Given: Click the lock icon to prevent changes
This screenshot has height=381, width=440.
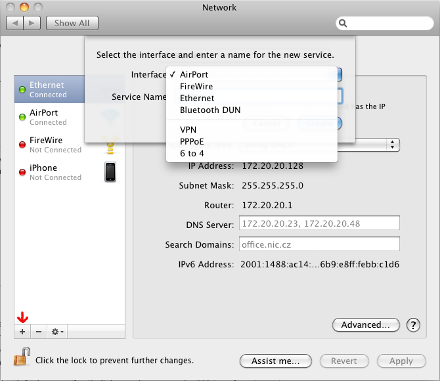Looking at the screenshot, I should click(x=22, y=357).
